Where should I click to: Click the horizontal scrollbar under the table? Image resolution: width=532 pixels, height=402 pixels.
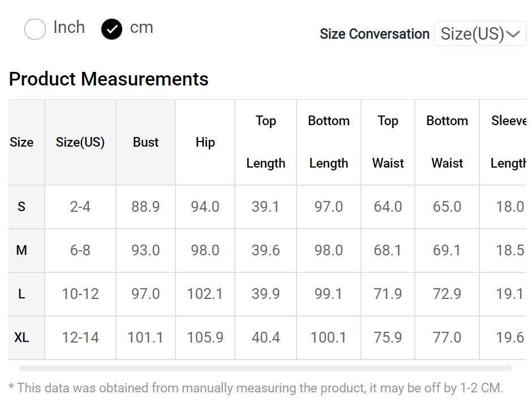[265, 368]
